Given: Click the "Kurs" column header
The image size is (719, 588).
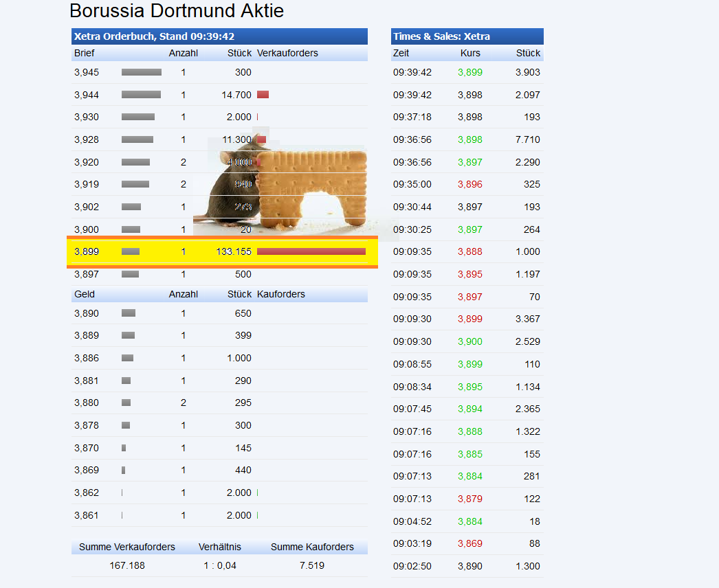Looking at the screenshot, I should (470, 53).
